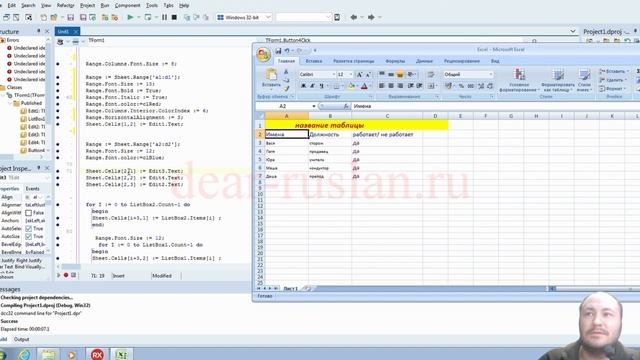Image resolution: width=640 pixels, height=360 pixels.
Task: Decrease font size in Excel ribbon
Action: click(x=368, y=75)
